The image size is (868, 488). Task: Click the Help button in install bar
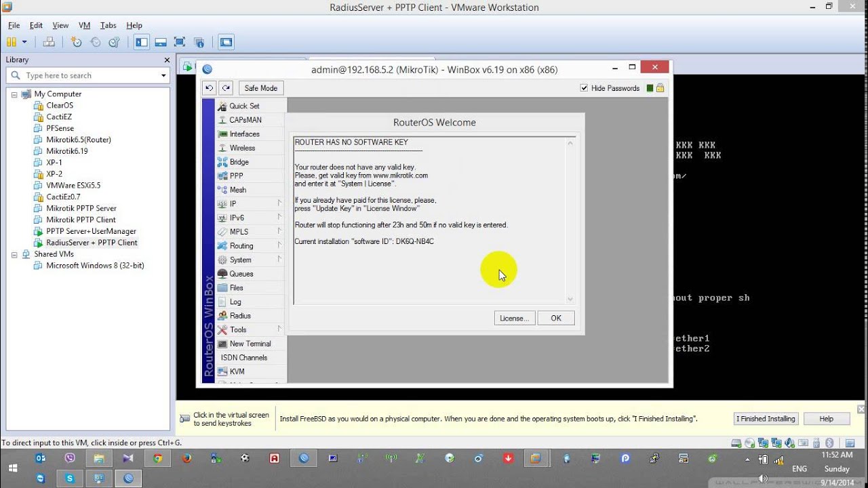tap(826, 419)
